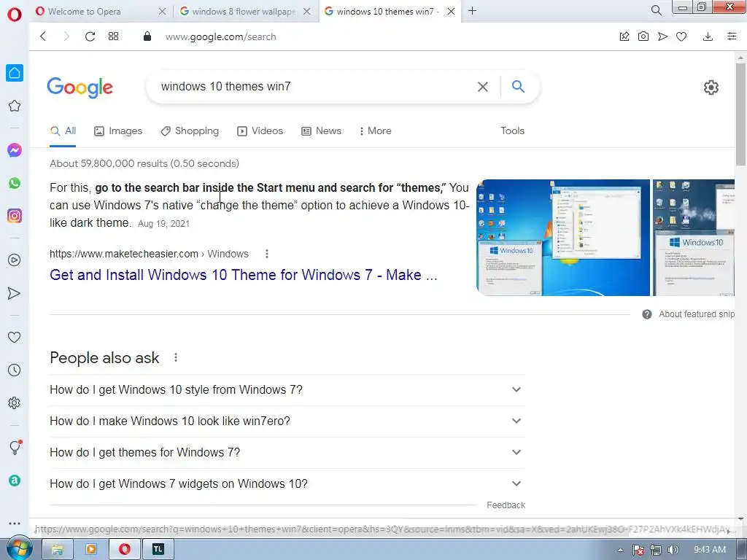Open the TL app in taskbar
Viewport: 747px width, 560px height.
[x=158, y=550]
